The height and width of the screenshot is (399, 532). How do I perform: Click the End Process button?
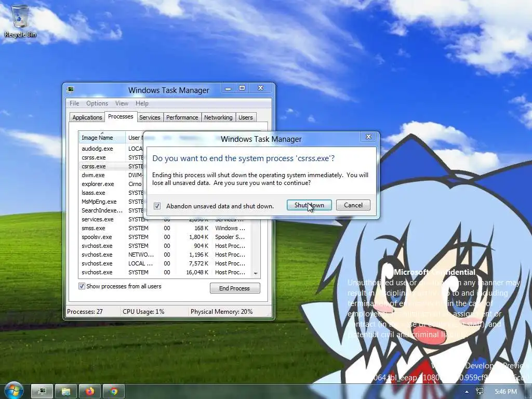tap(235, 288)
